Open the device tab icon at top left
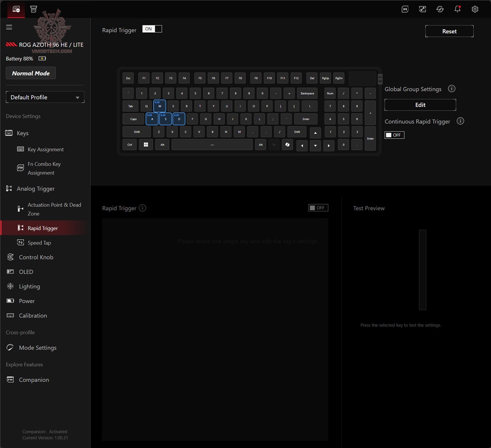The image size is (491, 448). [16, 9]
